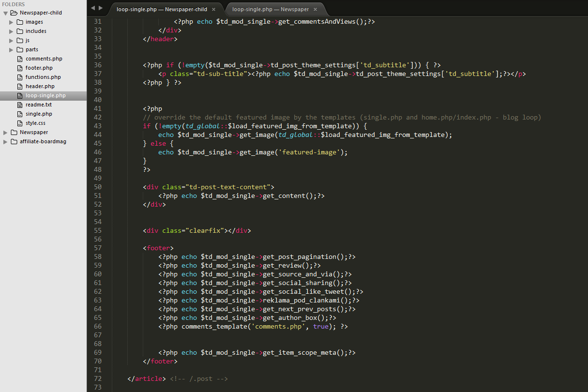Select the parts folder label

(x=32, y=50)
